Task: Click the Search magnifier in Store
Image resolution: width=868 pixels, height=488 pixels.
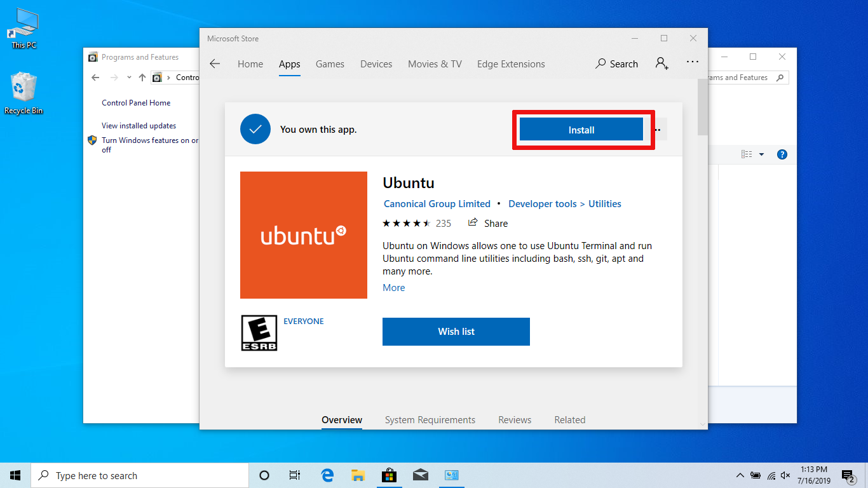Action: coord(600,64)
